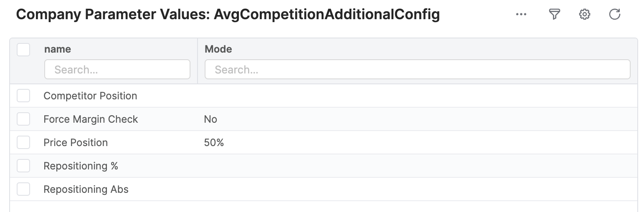Select the Repositioning Abs row checkbox
The image size is (644, 212).
click(x=23, y=189)
